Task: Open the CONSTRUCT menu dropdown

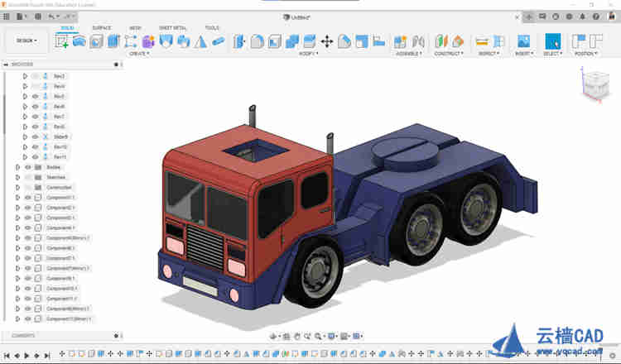Action: tap(449, 54)
